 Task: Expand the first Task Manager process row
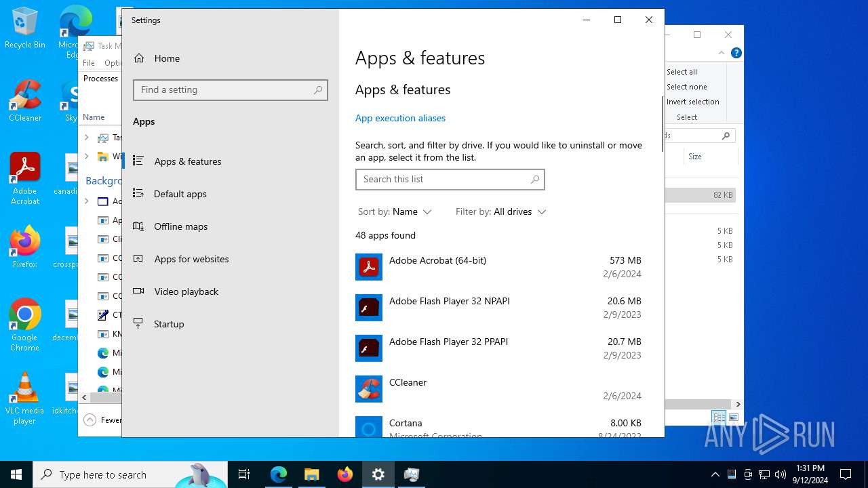coord(86,138)
